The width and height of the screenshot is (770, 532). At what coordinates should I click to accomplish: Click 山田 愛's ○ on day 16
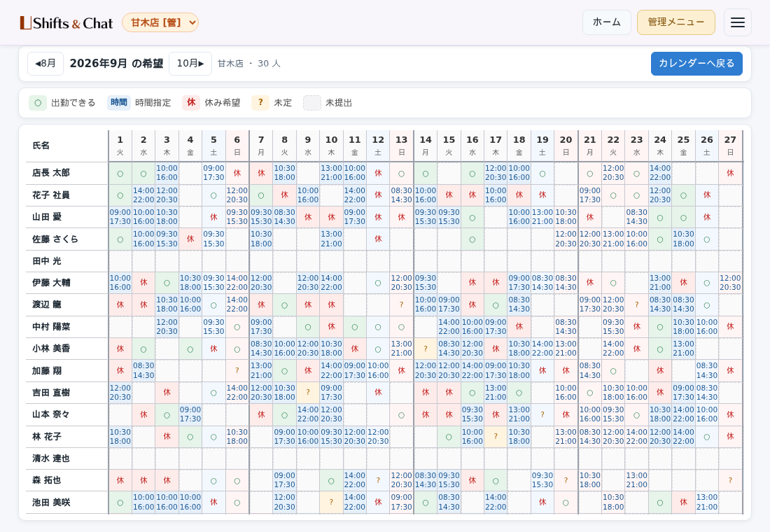click(x=472, y=218)
